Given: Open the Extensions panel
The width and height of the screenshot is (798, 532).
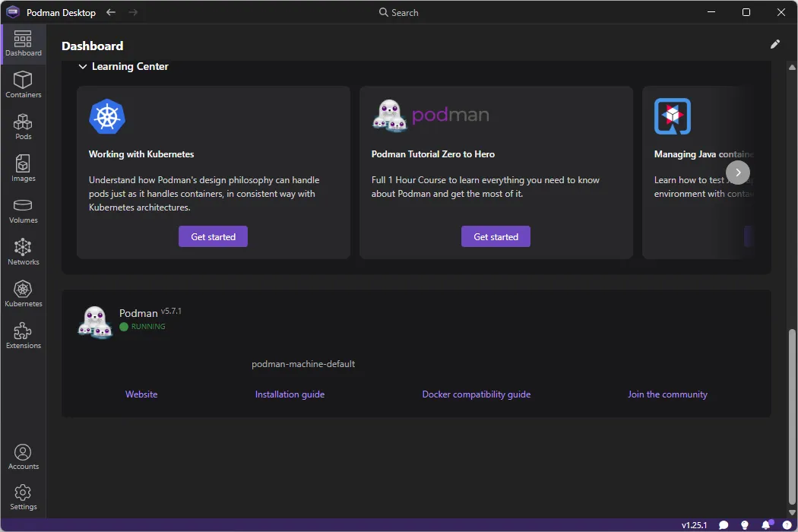Looking at the screenshot, I should [23, 334].
